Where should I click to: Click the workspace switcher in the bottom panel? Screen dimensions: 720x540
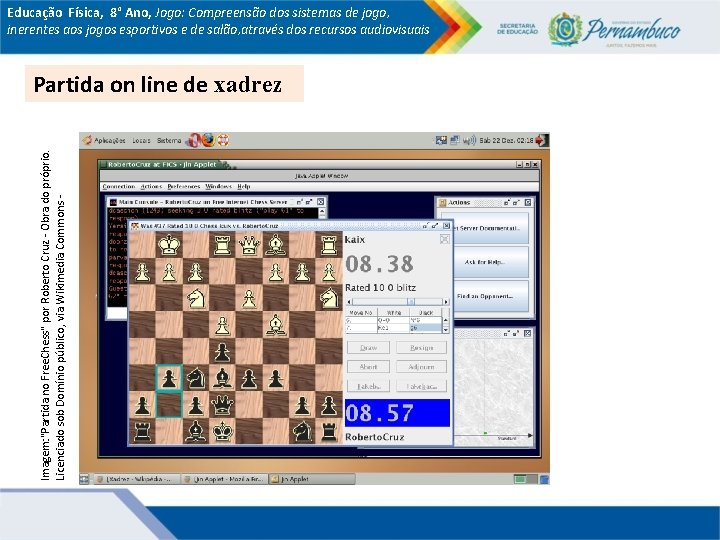point(525,479)
